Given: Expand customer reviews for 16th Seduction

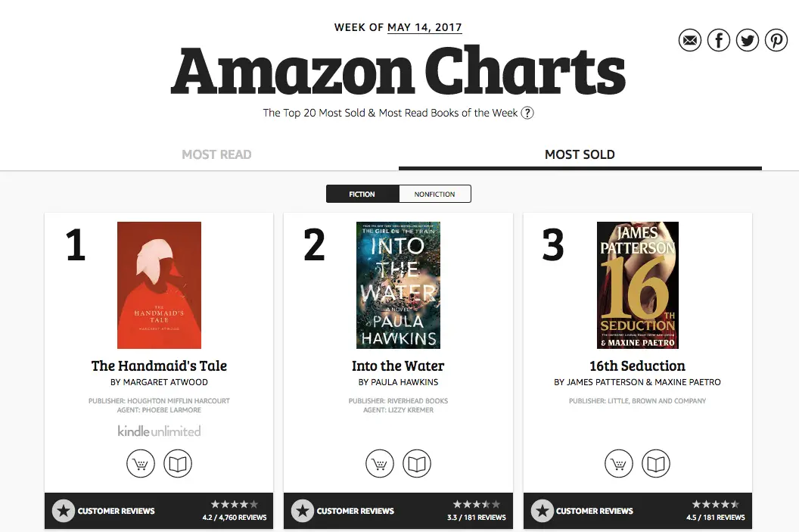Looking at the screenshot, I should pyautogui.click(x=638, y=511).
